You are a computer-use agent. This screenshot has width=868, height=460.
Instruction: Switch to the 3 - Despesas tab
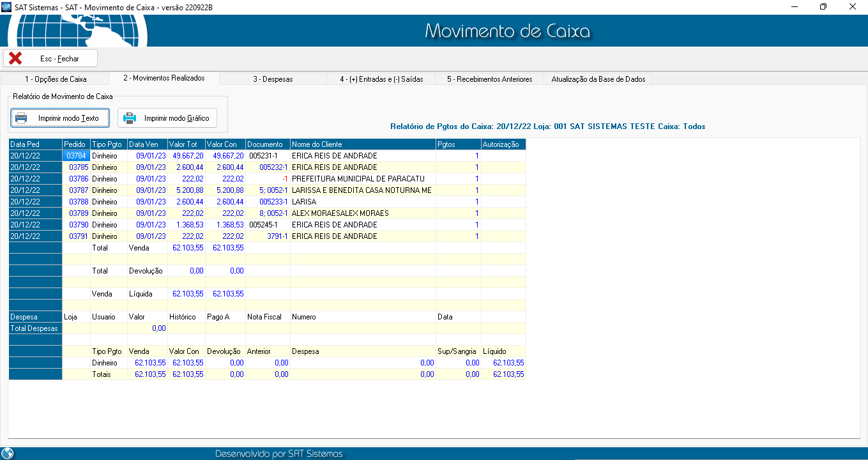[x=273, y=79]
